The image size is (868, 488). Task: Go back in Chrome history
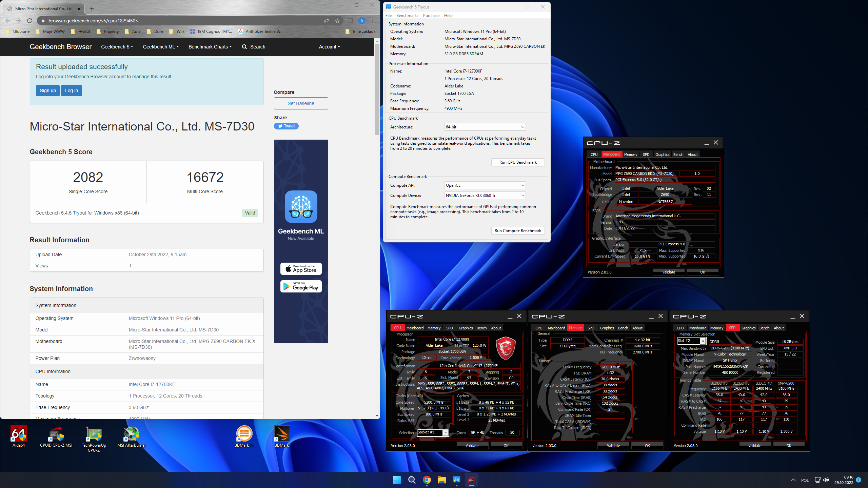[8, 21]
